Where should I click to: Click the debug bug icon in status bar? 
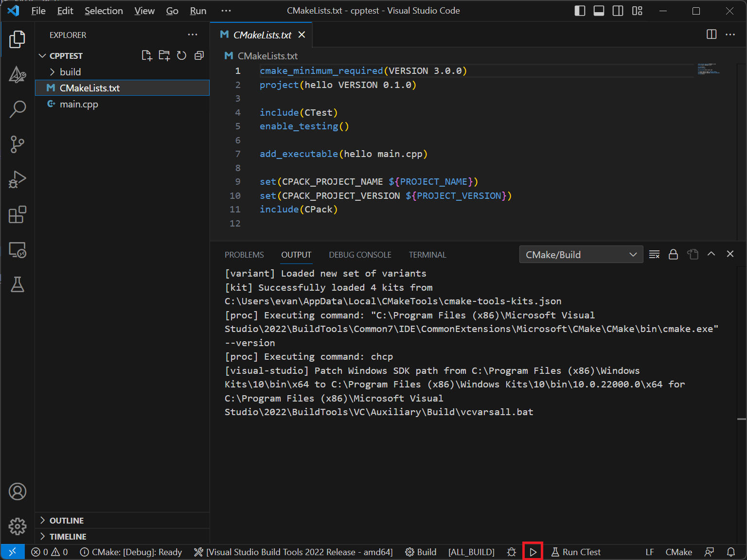pyautogui.click(x=511, y=552)
